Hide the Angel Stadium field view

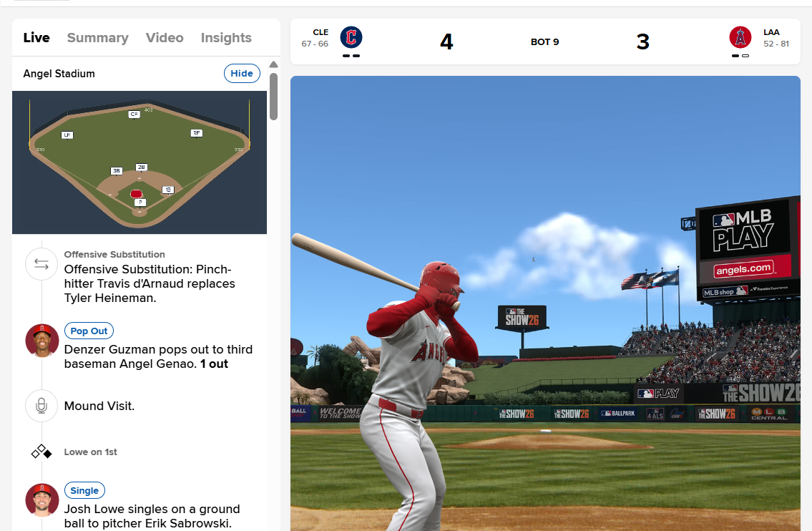pos(242,74)
